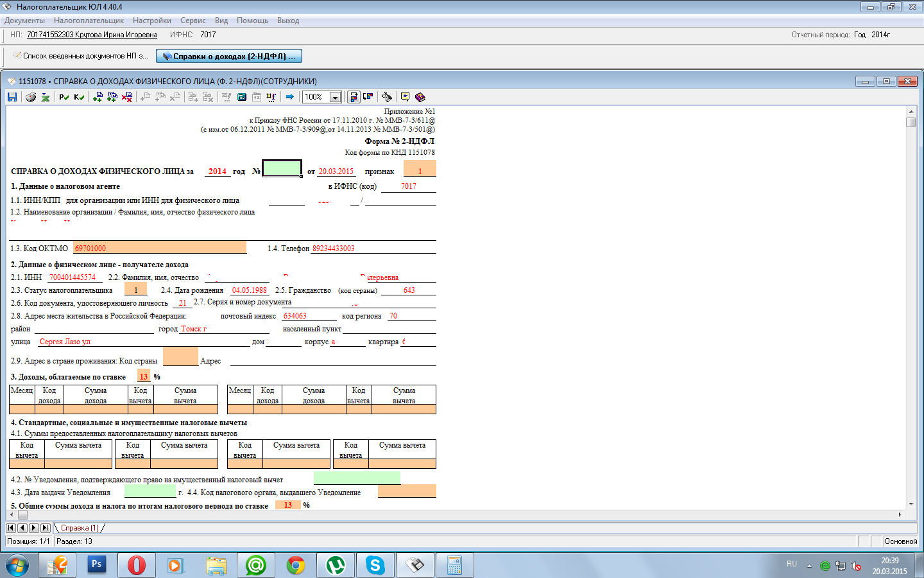This screenshot has width=924, height=578.
Task: Run the P check (P with green checkmark)
Action: click(x=64, y=97)
